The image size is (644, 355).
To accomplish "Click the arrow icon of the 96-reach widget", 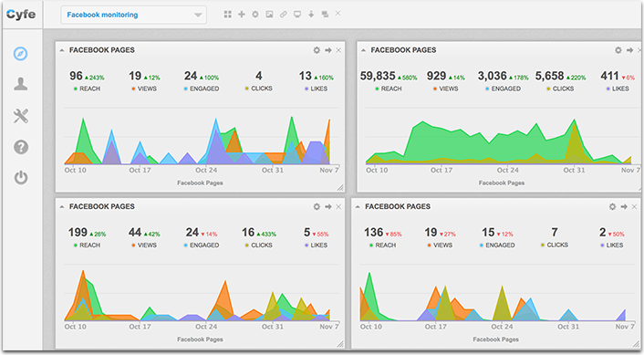I will (328, 50).
